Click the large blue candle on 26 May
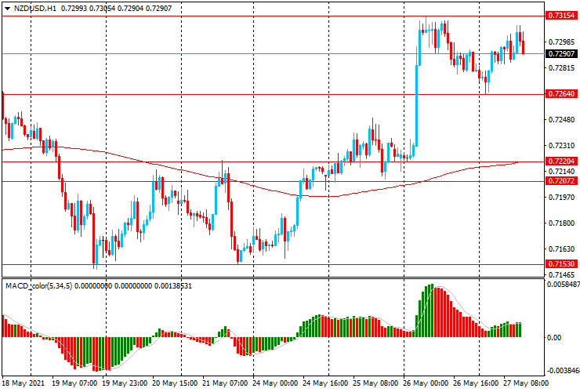Viewport: 580px width, 392px height. (416, 102)
